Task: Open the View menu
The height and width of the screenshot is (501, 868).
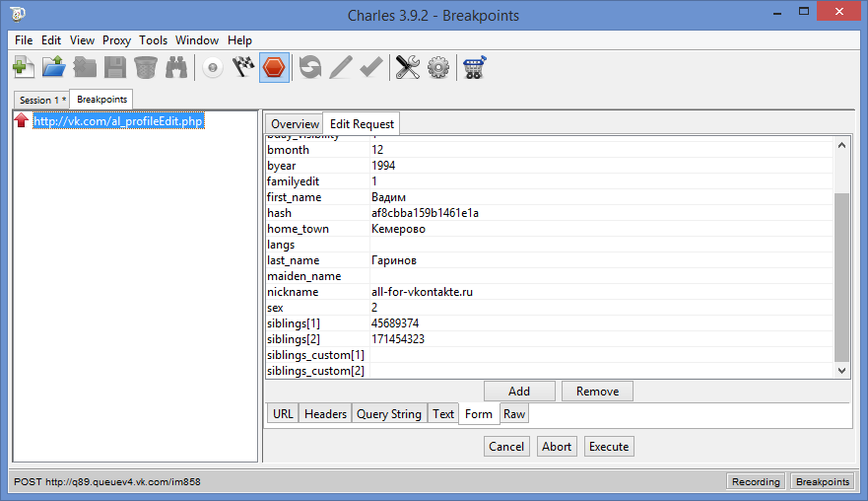Action: pos(82,40)
